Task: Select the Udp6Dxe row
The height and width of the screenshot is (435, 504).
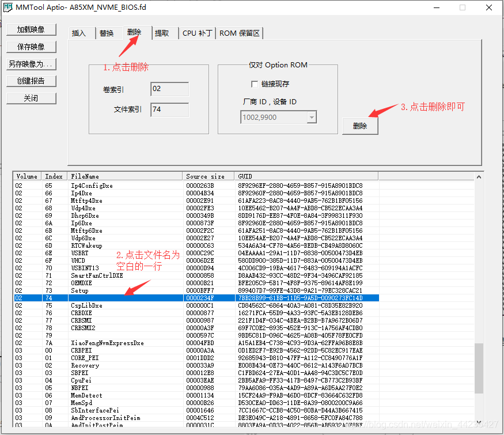Action: coord(196,238)
